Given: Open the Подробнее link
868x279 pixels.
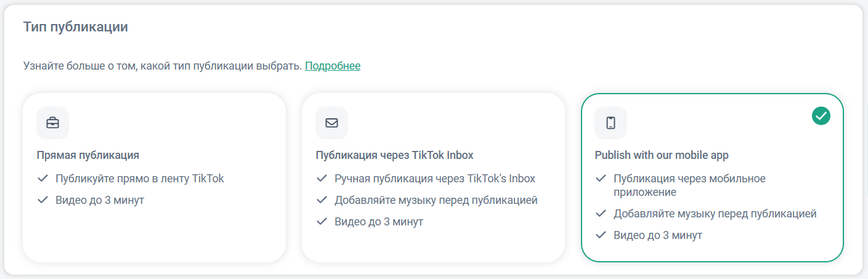Looking at the screenshot, I should coord(333,66).
